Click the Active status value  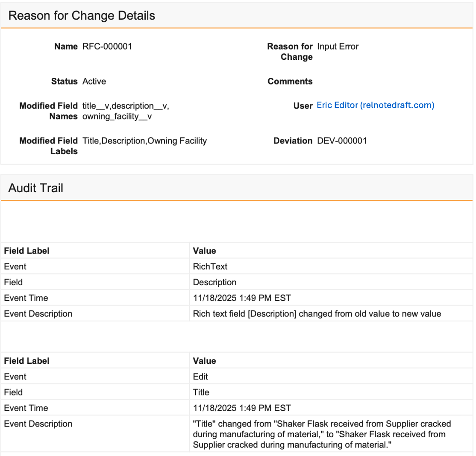(94, 81)
